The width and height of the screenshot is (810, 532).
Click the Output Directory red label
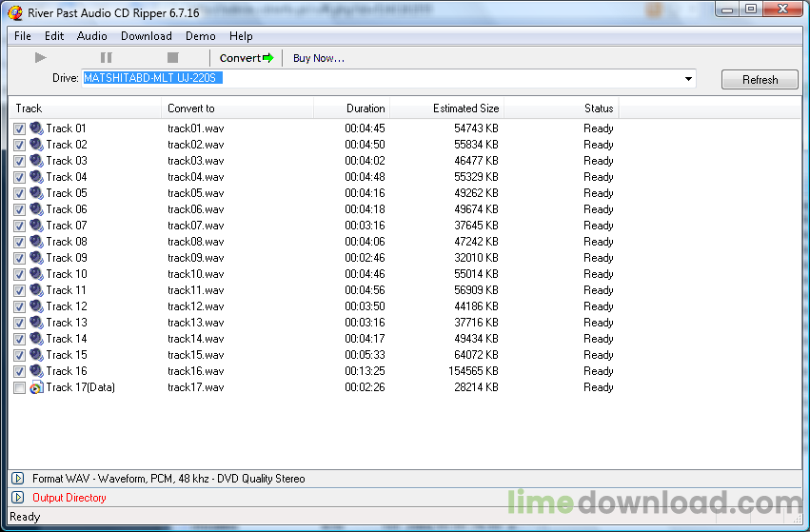[69, 498]
